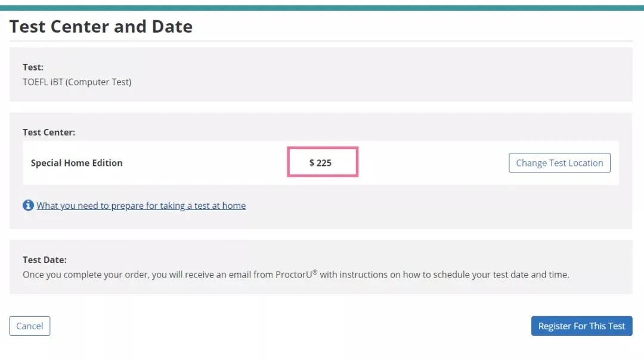Click the Test: label

(33, 67)
